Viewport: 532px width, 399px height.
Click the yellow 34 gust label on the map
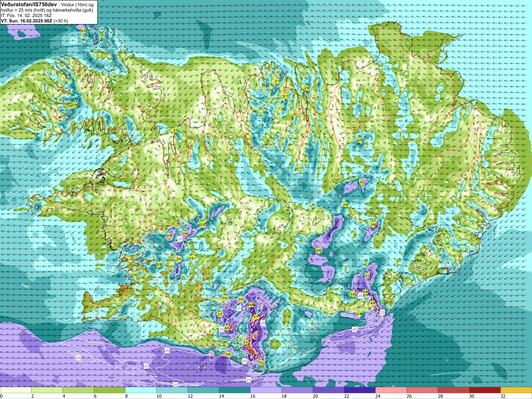point(228,354)
